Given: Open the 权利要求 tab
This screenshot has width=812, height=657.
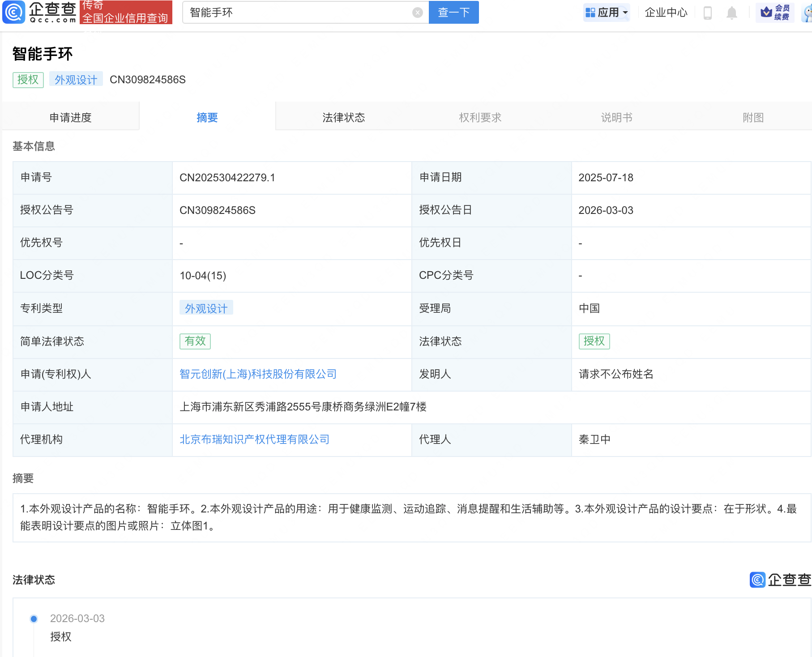Looking at the screenshot, I should (480, 117).
